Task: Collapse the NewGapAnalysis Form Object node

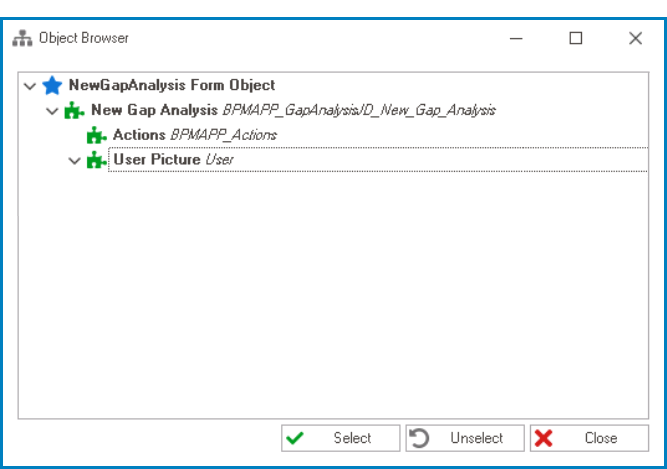Action: (x=29, y=86)
